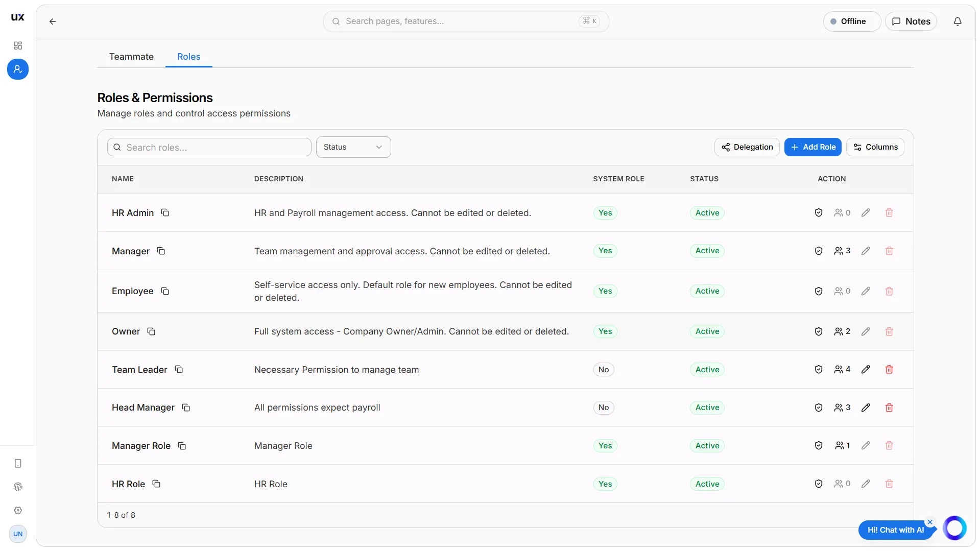Viewport: 980px width, 551px height.
Task: Open dashboard grid icon in sidebar
Action: pyautogui.click(x=18, y=45)
